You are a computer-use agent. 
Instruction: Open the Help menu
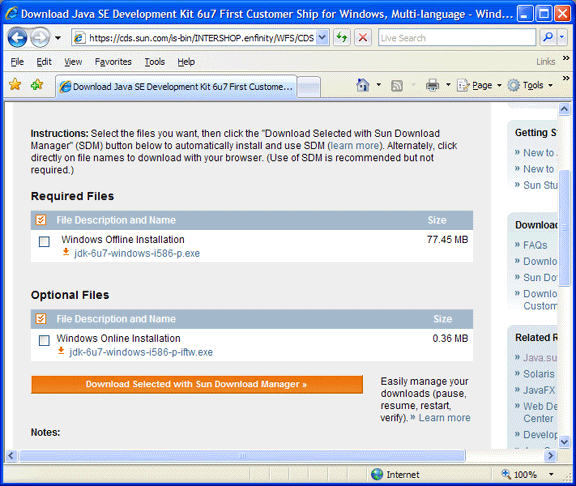(x=186, y=62)
